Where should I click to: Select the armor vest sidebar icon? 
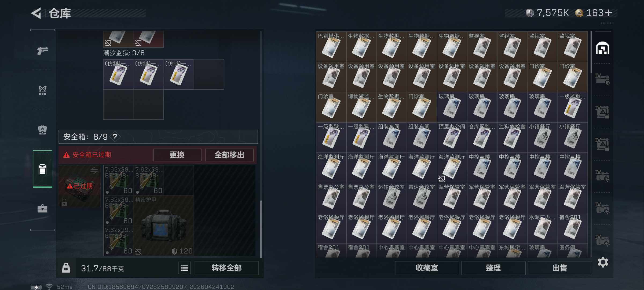coord(42,90)
